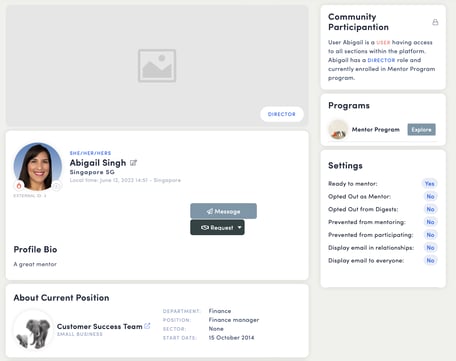Screen dimensions: 456x361
Task: Click the About Current Position heading
Action: pyautogui.click(x=61, y=298)
